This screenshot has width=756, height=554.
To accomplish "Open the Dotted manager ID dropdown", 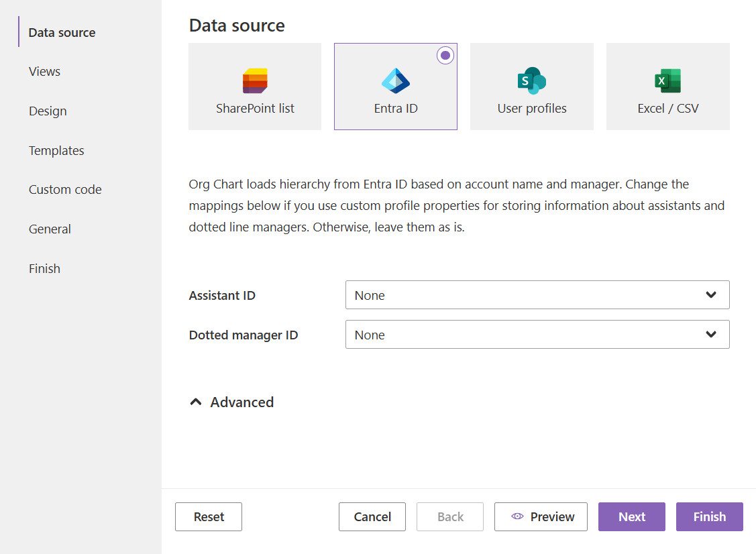I will [537, 335].
